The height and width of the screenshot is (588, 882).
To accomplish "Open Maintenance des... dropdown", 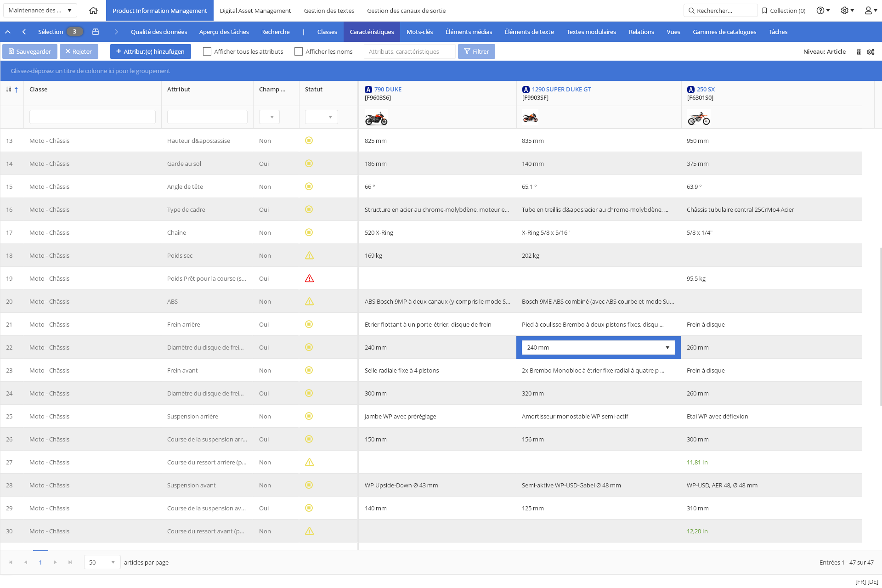I will 40,11.
